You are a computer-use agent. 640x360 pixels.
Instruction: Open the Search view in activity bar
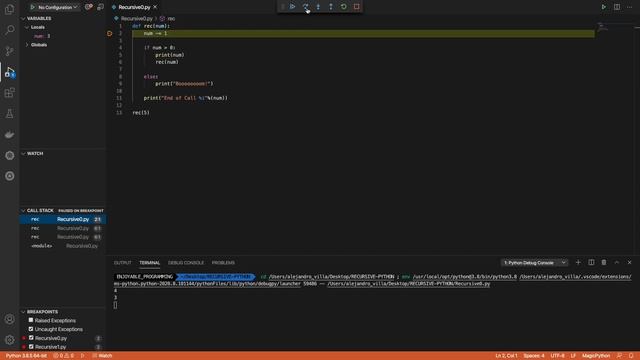[x=9, y=30]
